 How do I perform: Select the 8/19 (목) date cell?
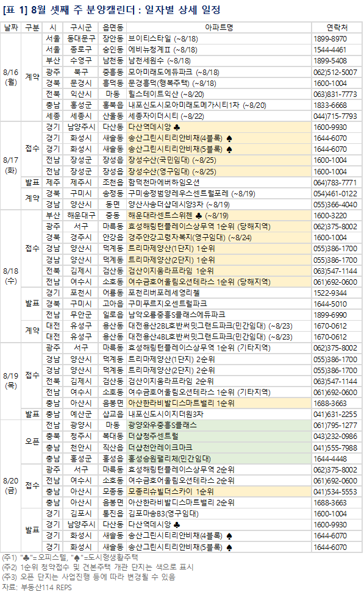click(10, 380)
